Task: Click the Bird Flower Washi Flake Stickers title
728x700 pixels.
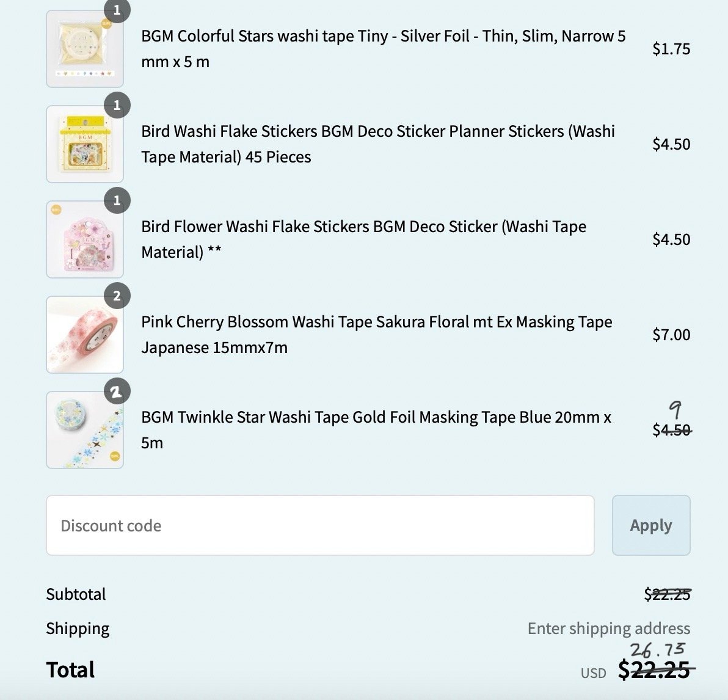Action: pyautogui.click(x=363, y=239)
